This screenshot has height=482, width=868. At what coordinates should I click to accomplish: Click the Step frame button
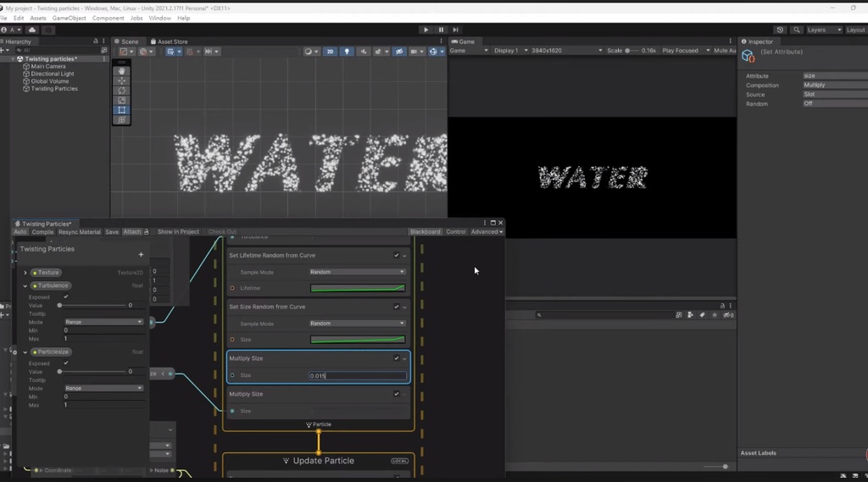click(455, 30)
